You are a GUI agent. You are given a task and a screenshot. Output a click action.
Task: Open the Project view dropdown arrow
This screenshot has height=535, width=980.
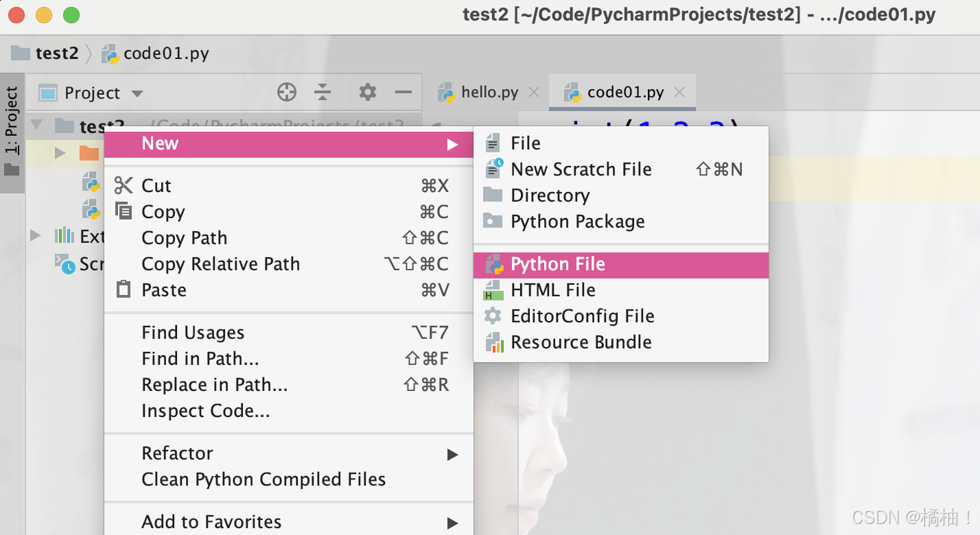coord(137,93)
